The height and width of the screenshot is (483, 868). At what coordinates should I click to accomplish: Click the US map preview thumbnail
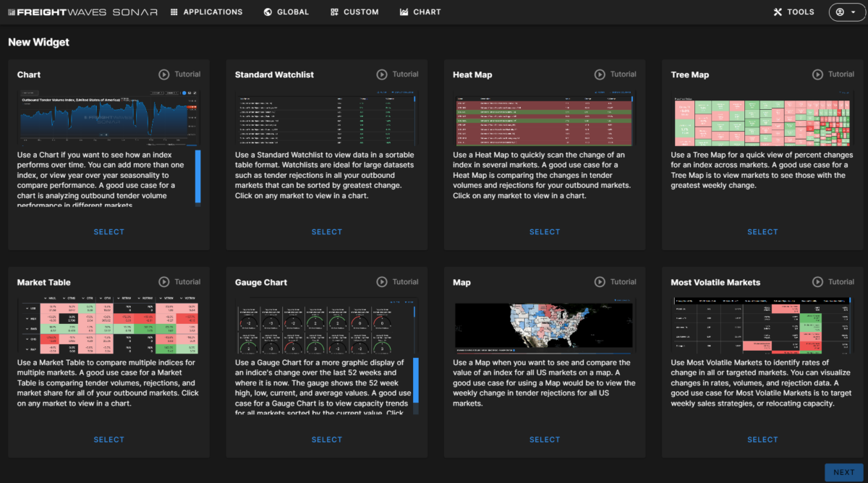click(545, 326)
